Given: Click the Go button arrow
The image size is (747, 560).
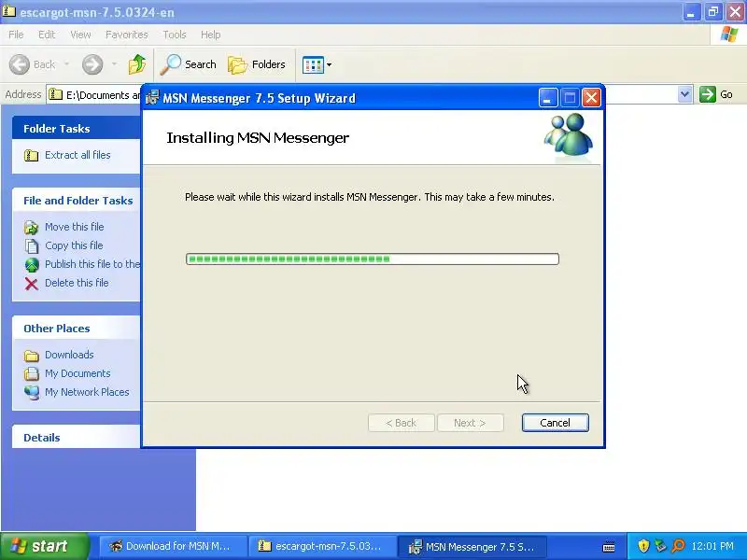Looking at the screenshot, I should click(x=708, y=94).
